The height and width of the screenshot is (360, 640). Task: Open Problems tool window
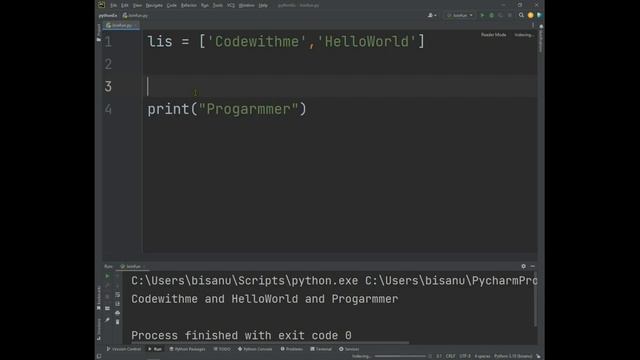[x=291, y=349]
